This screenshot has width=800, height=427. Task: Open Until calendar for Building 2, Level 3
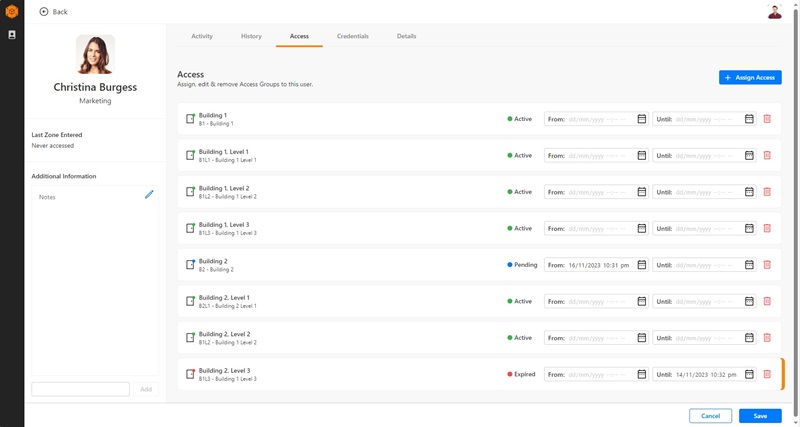[749, 374]
